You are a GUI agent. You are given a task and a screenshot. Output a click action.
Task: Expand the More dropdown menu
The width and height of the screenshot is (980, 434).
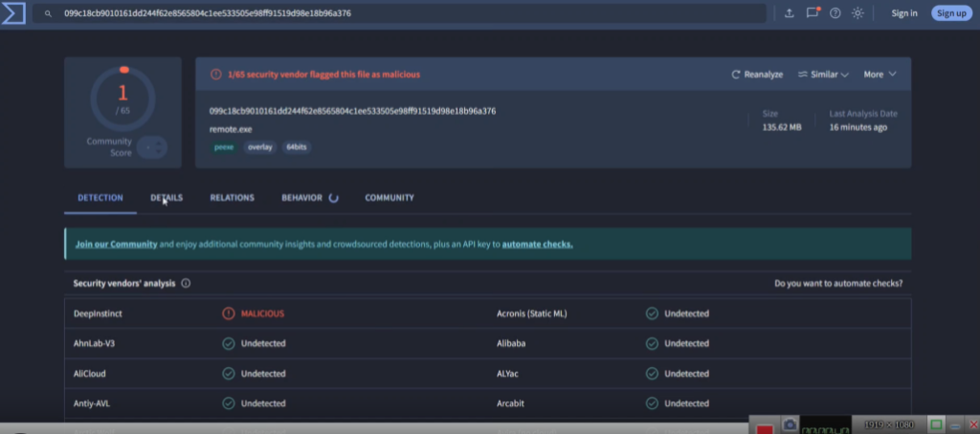click(880, 75)
